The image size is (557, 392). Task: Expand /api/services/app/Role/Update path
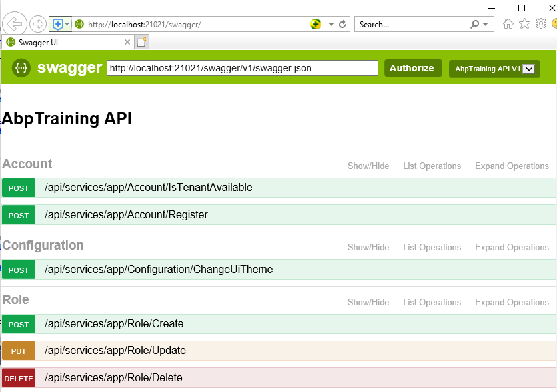(115, 351)
